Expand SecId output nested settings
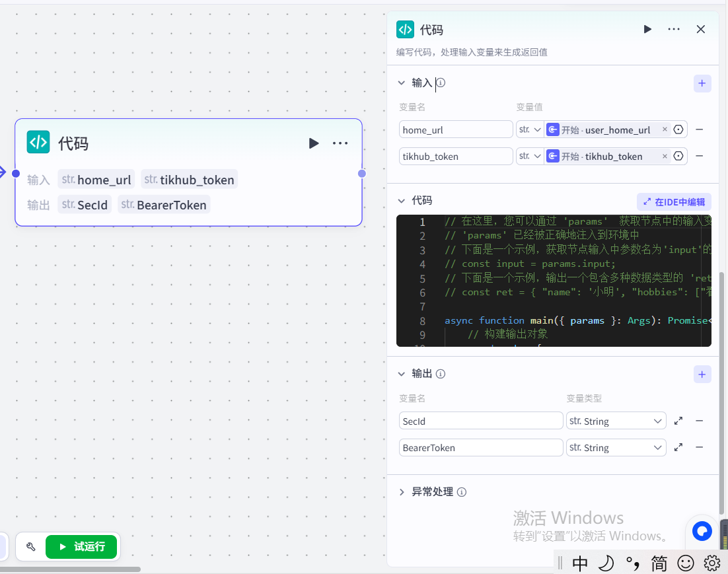 coord(678,421)
